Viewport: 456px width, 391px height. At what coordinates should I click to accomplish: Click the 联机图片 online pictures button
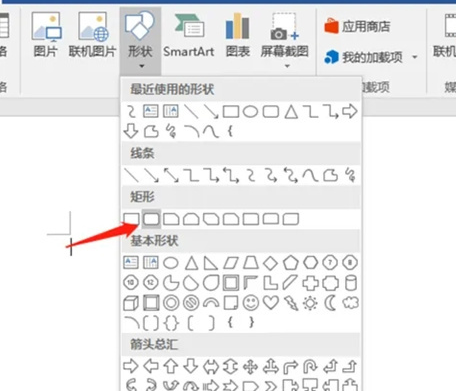coord(92,35)
